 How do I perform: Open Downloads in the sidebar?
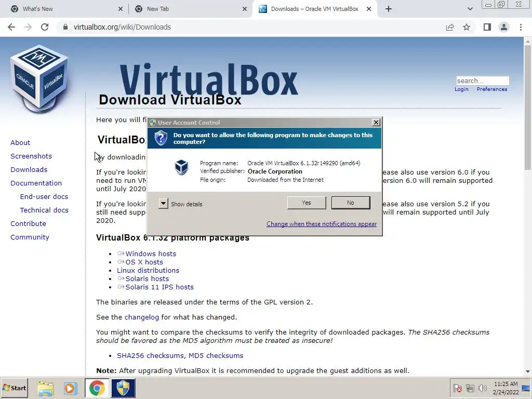29,170
